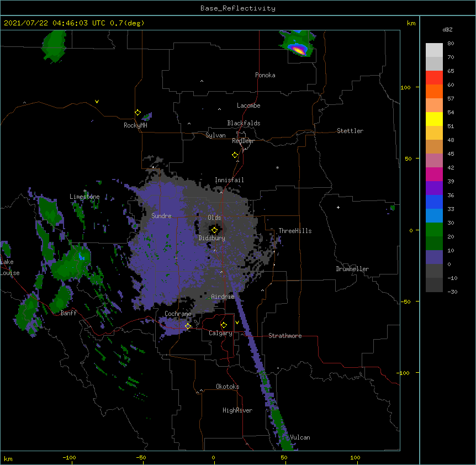The height and width of the screenshot is (465, 476).
Task: Click the Okotoks label
Action: tap(228, 387)
